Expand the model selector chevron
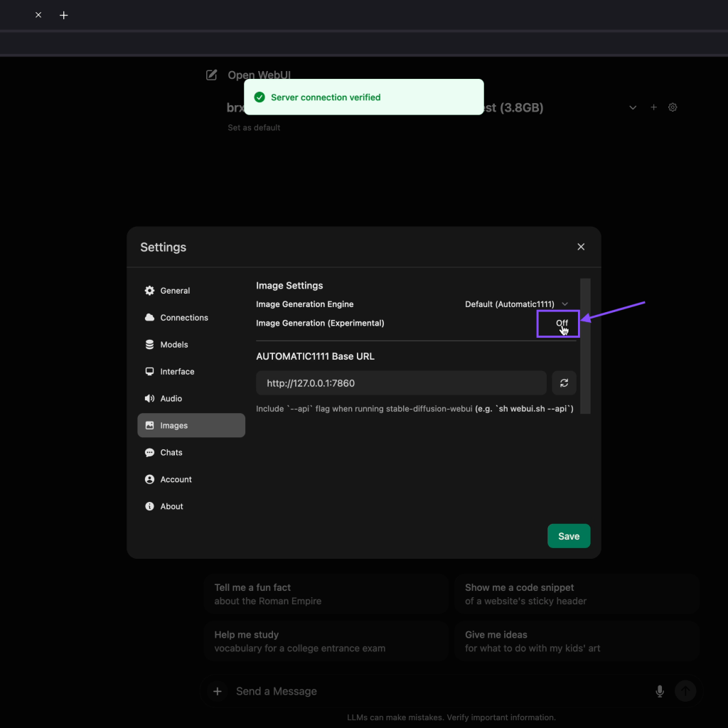Image resolution: width=728 pixels, height=728 pixels. coord(633,107)
